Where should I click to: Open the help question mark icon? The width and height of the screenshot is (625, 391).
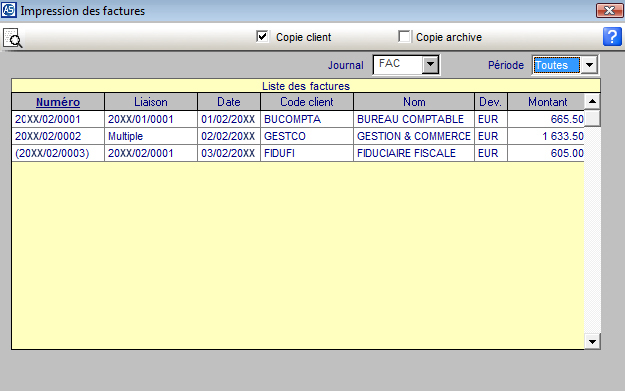[x=612, y=37]
